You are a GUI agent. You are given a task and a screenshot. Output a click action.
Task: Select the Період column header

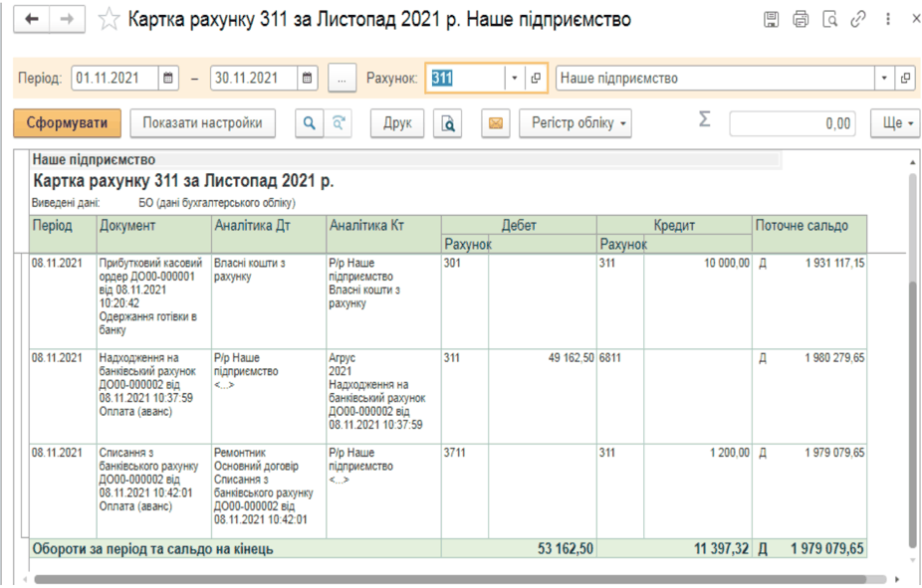click(x=63, y=235)
